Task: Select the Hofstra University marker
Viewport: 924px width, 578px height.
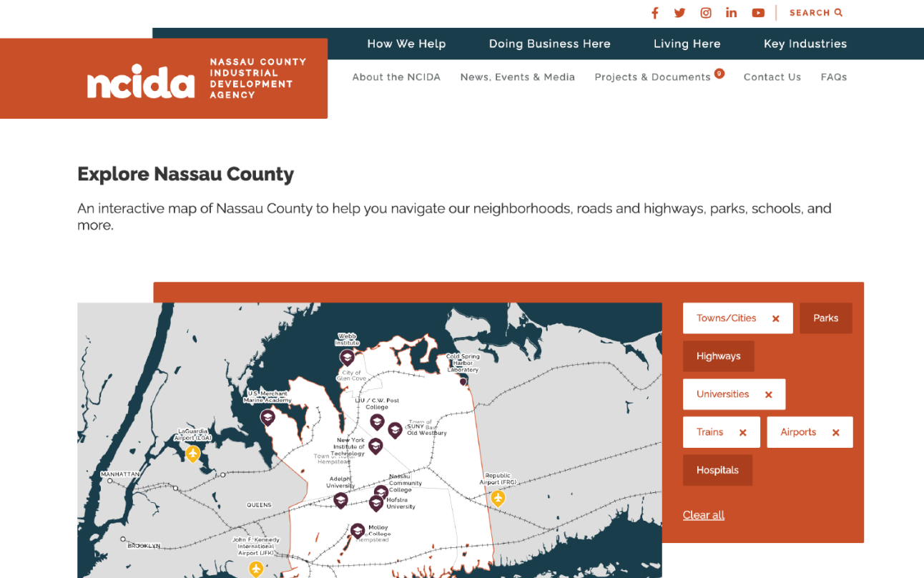Action: 376,504
